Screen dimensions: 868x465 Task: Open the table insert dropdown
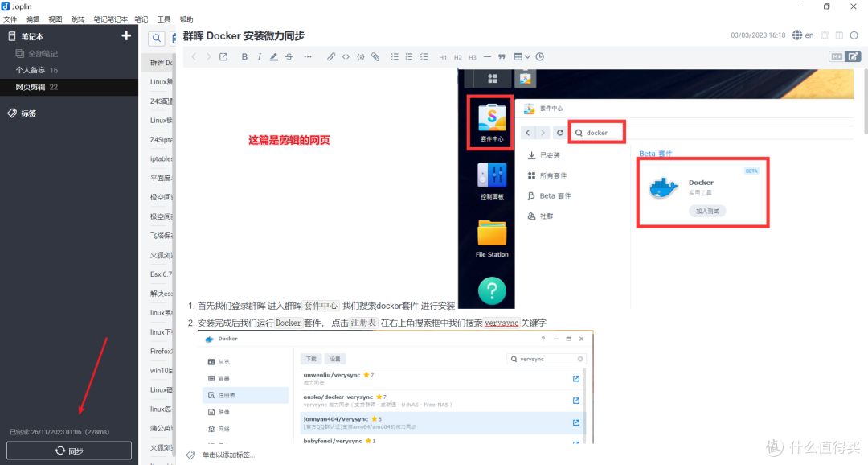click(522, 56)
